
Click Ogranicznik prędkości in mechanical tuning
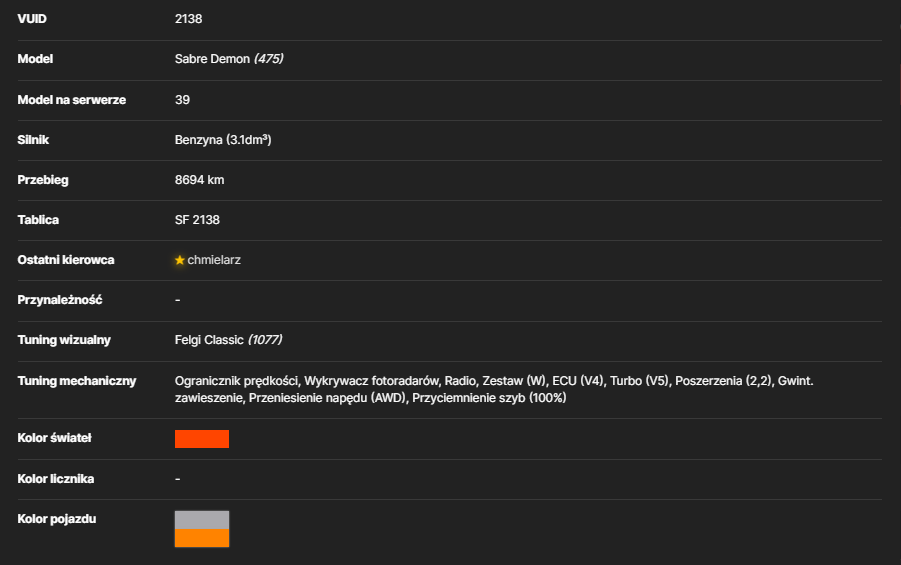pyautogui.click(x=237, y=380)
